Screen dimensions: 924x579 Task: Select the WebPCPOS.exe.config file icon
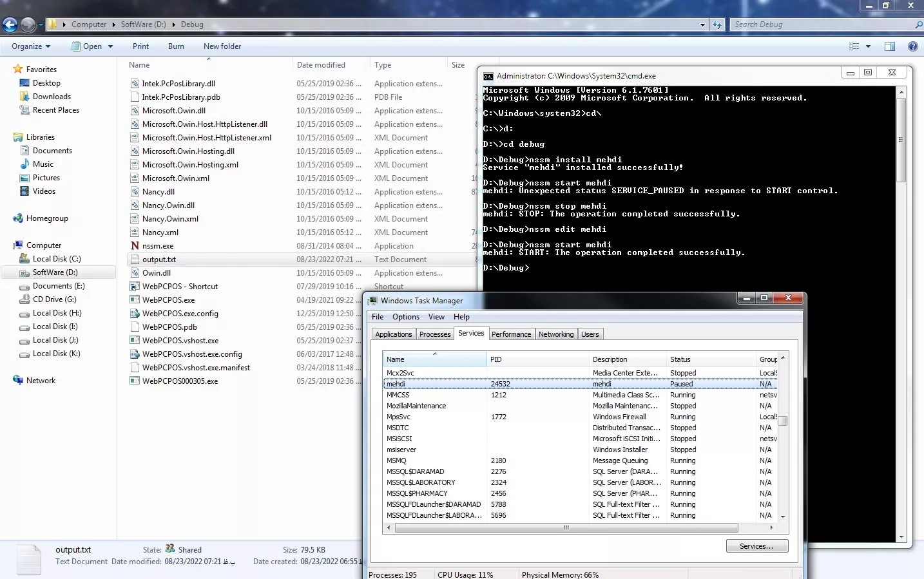coord(135,313)
